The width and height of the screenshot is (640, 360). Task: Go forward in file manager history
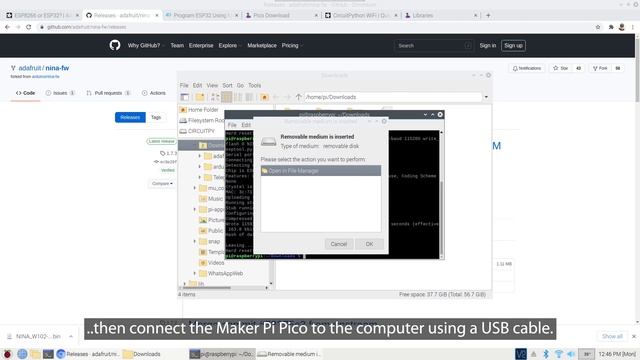287,97
